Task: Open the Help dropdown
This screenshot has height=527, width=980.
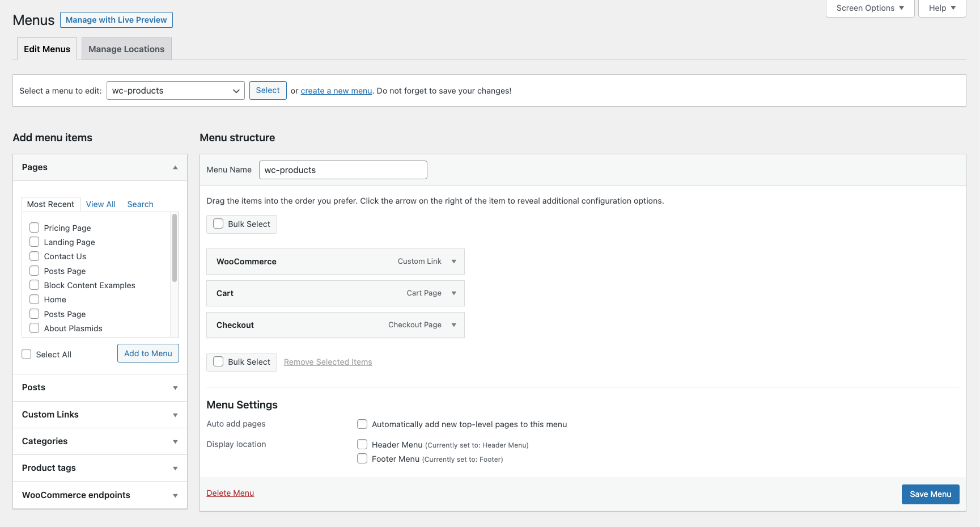Action: [x=941, y=8]
